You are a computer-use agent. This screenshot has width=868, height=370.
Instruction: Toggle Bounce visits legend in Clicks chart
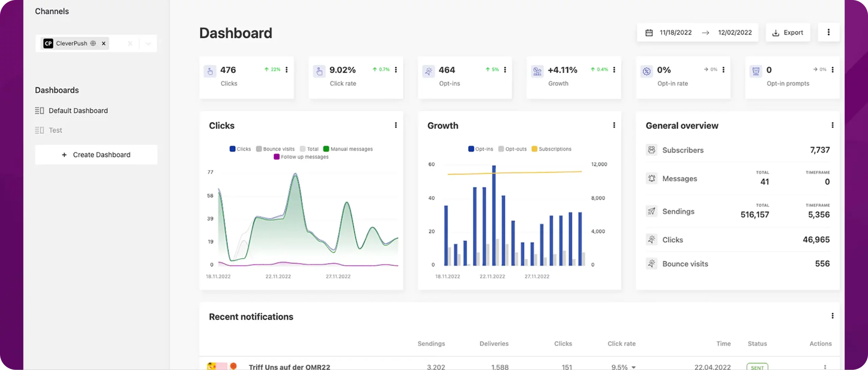[275, 149]
